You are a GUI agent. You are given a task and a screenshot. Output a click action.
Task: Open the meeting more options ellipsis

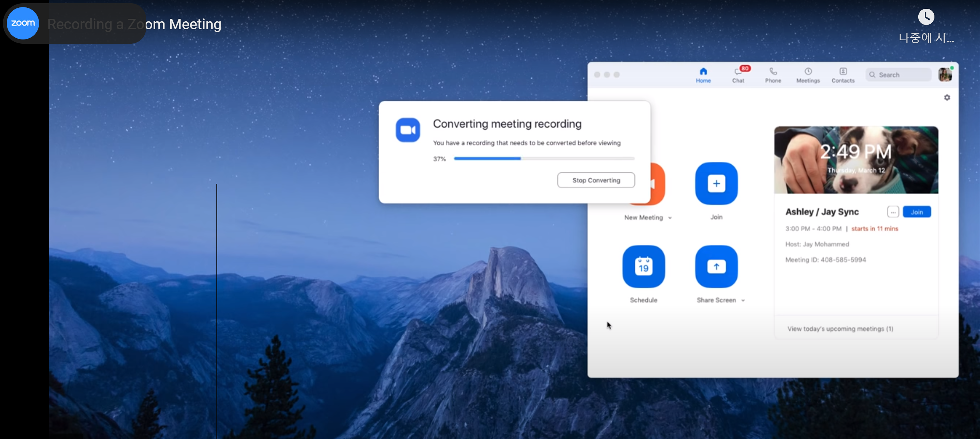tap(892, 212)
